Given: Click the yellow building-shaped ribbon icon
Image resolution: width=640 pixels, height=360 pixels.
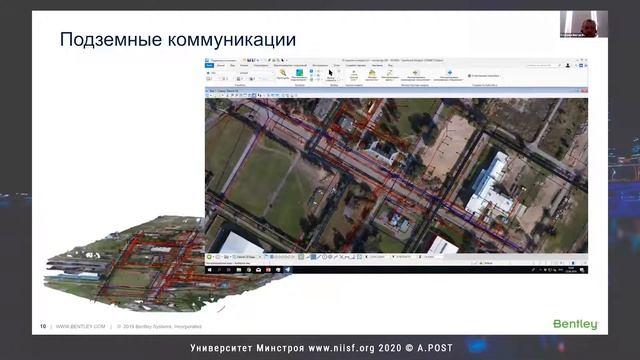Looking at the screenshot, I should (x=372, y=73).
